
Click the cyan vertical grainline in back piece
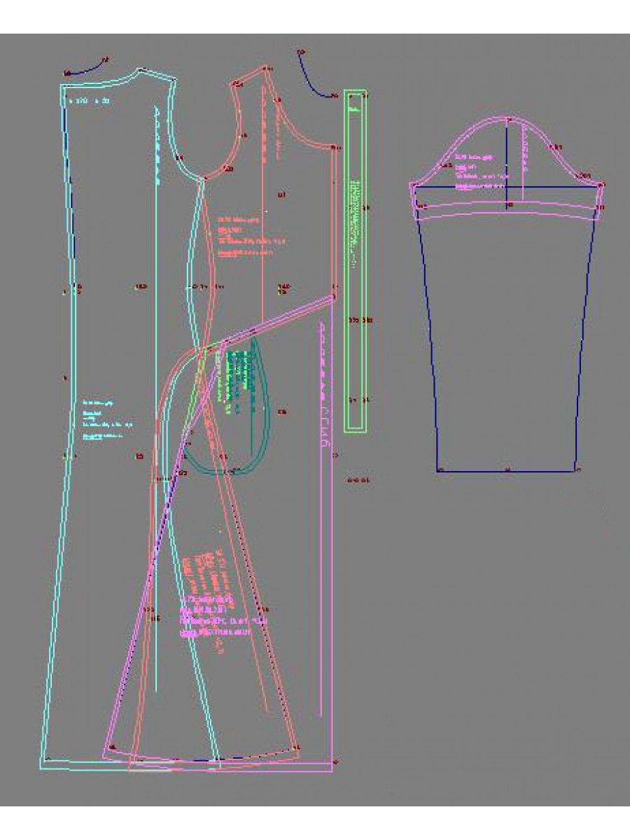157,420
